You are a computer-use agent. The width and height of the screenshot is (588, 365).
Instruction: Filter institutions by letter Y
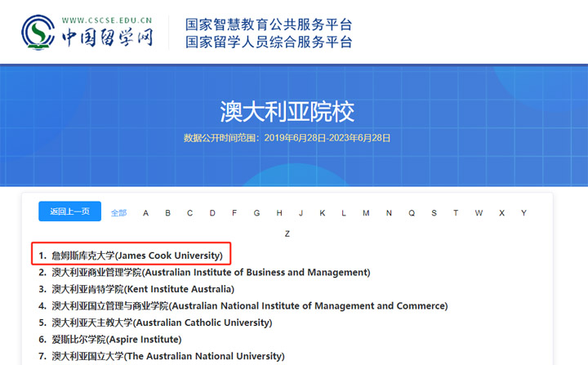(x=523, y=213)
